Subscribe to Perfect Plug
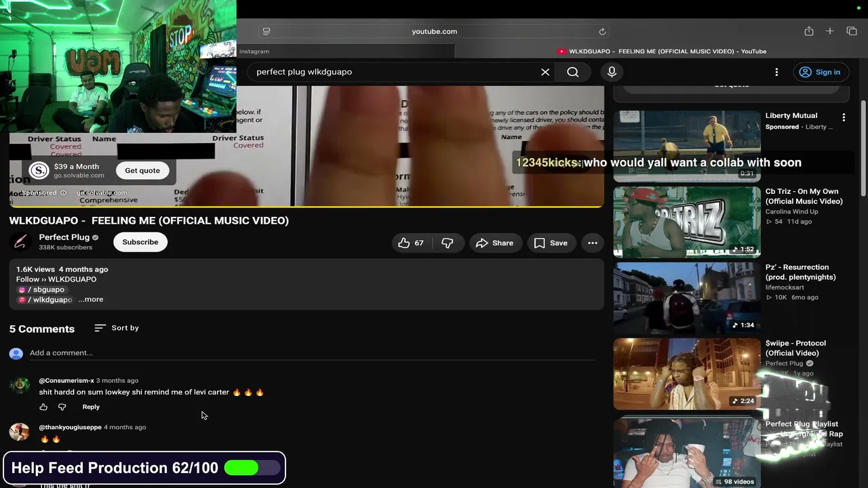Screen dimensions: 868x488 pyautogui.click(x=140, y=242)
